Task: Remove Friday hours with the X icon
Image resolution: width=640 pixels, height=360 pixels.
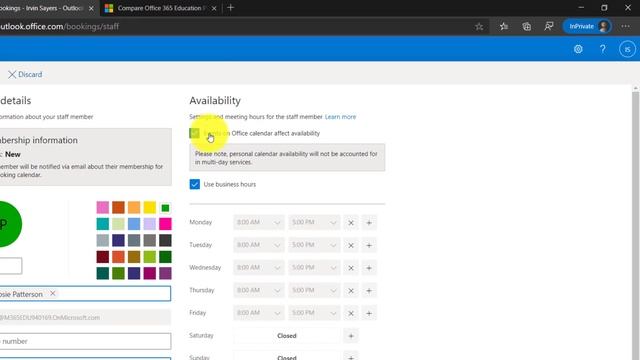Action: point(351,313)
